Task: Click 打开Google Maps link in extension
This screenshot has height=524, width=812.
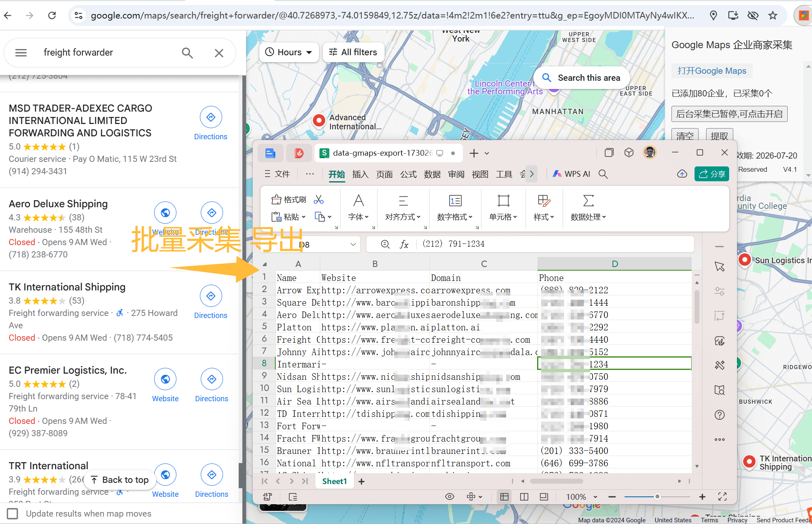Action: [712, 71]
